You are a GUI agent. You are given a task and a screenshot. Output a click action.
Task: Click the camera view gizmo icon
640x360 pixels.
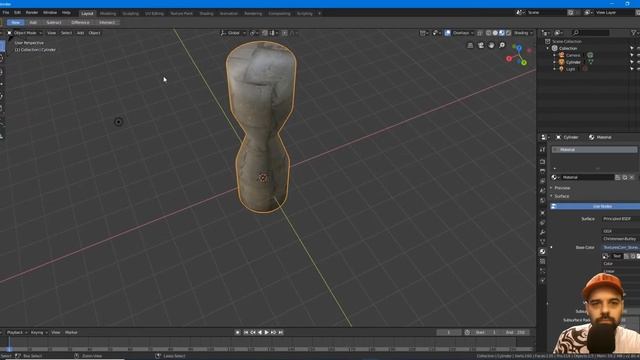pyautogui.click(x=481, y=45)
